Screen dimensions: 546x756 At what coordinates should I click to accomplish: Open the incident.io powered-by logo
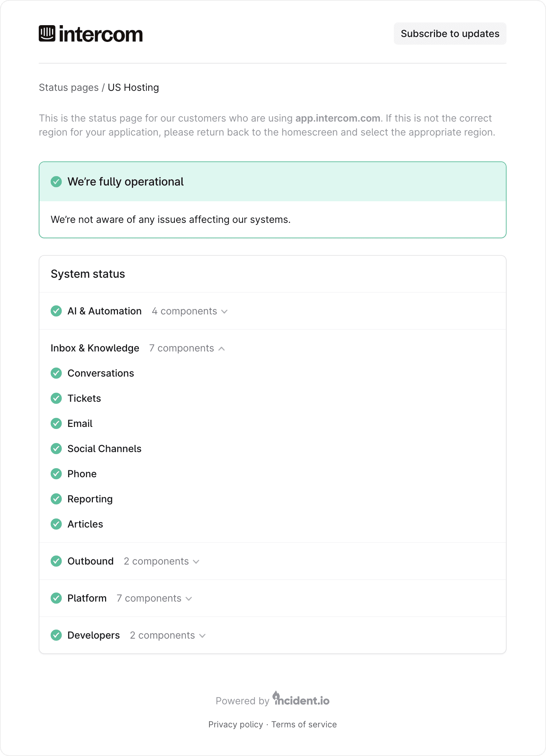click(301, 700)
